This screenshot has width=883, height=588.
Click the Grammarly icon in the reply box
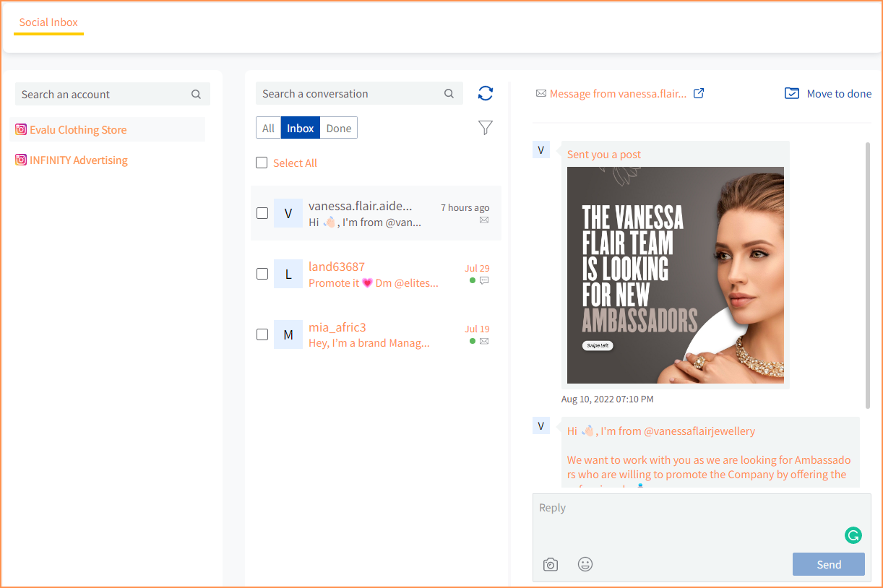click(853, 535)
